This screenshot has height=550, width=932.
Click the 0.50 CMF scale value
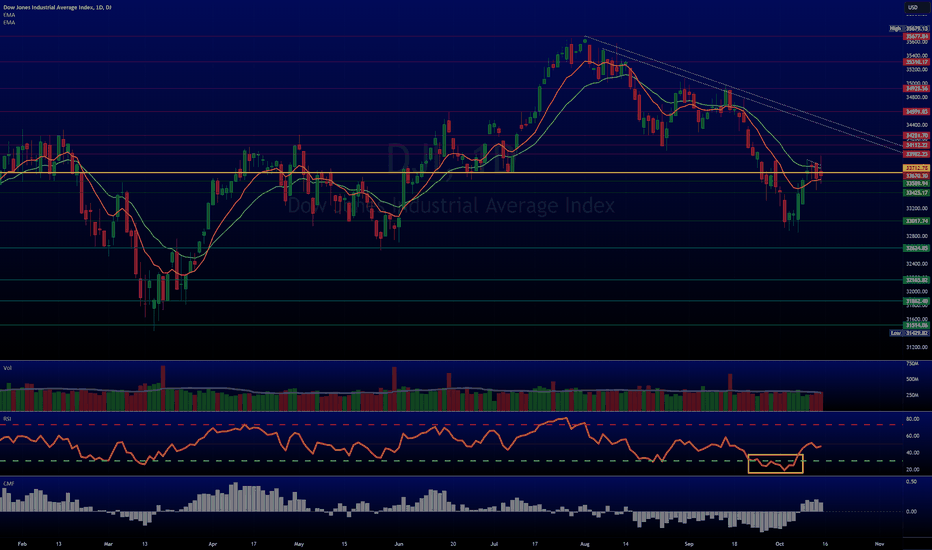(x=911, y=482)
